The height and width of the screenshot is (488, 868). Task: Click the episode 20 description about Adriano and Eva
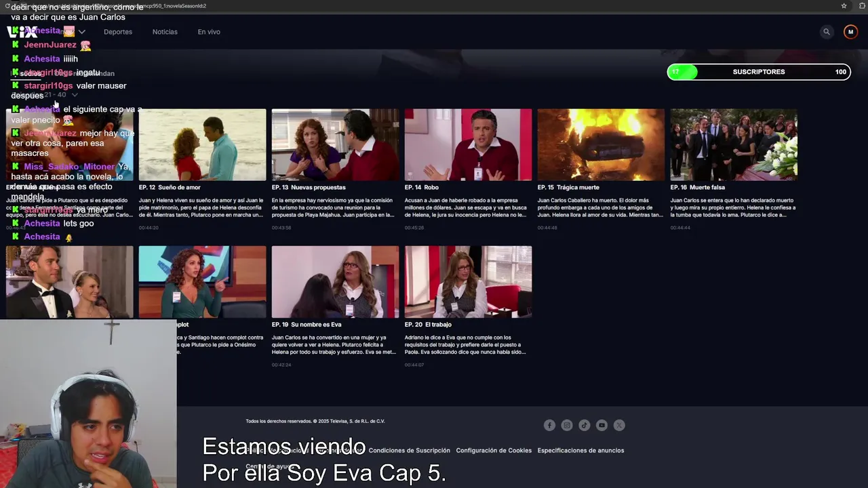pyautogui.click(x=466, y=344)
